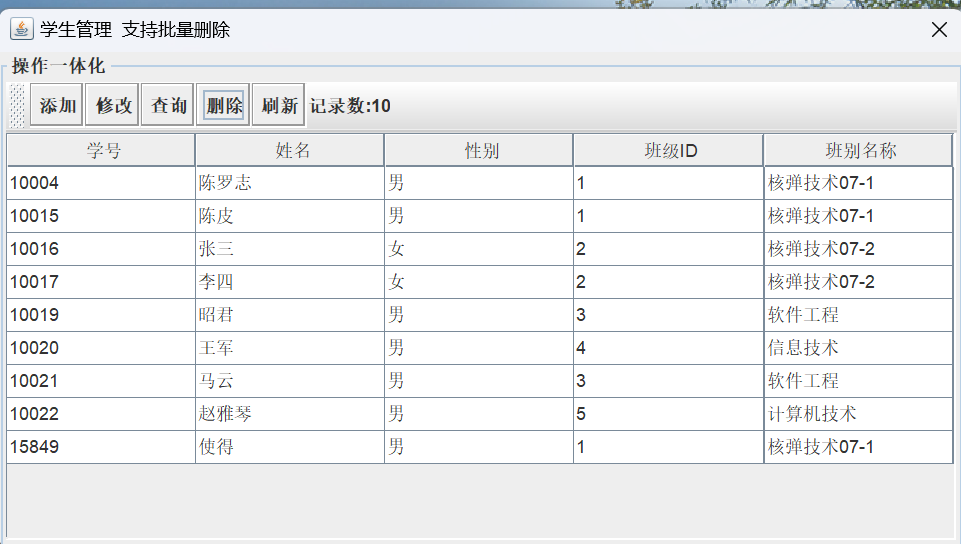Click 软件工程 in row 10021
Screen dimensions: 961x544
[x=859, y=382]
